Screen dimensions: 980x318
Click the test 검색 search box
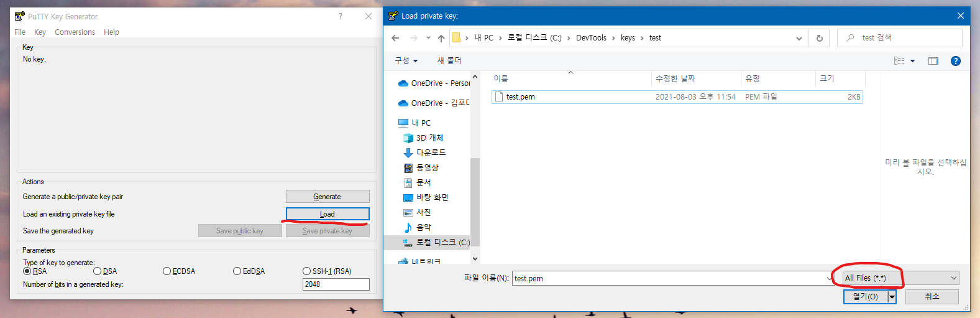point(899,38)
